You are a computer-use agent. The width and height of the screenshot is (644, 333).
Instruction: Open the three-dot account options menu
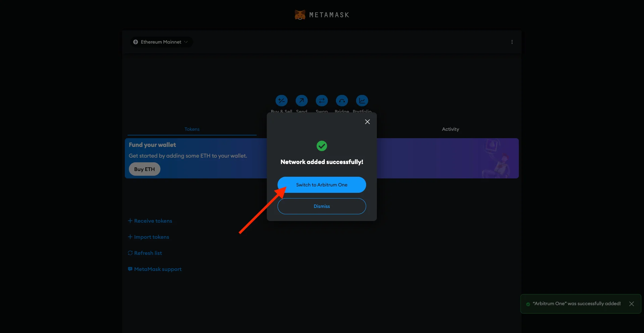[x=512, y=42]
